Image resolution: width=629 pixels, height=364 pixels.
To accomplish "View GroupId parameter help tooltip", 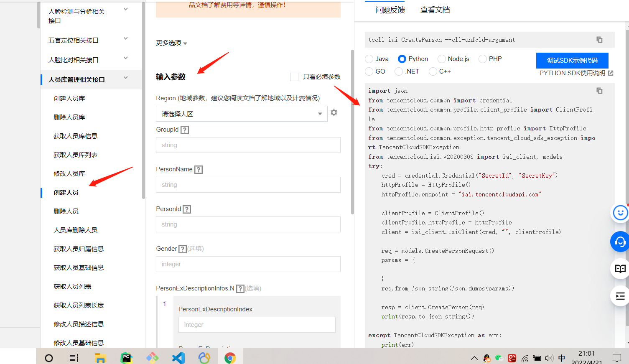I will pos(185,130).
